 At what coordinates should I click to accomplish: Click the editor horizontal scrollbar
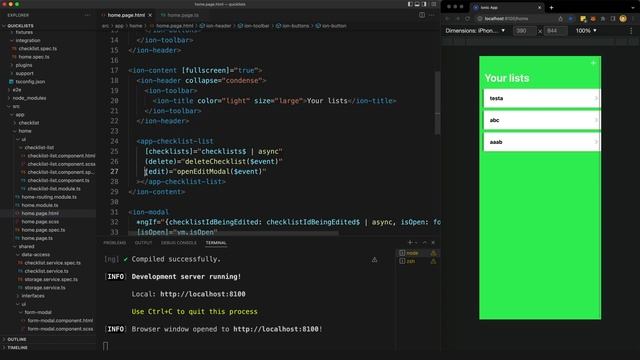pos(233,233)
